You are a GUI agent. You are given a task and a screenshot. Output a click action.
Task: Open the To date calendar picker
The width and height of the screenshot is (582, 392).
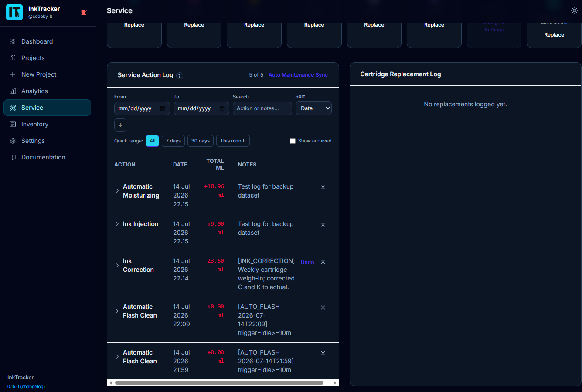point(222,108)
